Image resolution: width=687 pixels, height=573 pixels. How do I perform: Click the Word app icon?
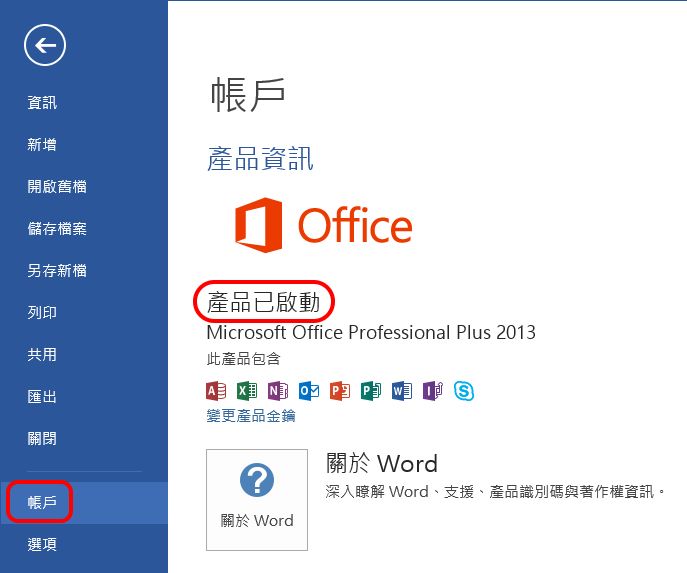[x=402, y=391]
